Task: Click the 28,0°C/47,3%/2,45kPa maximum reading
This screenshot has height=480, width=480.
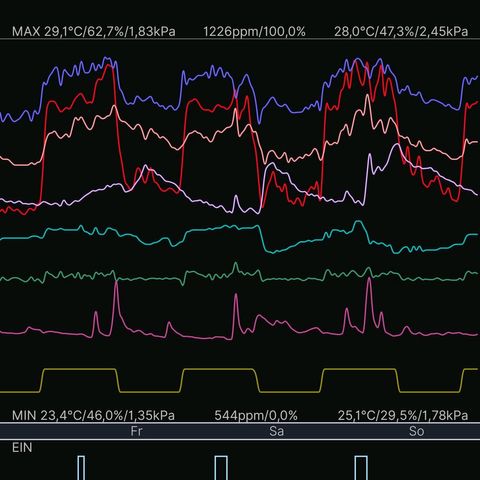Action: (x=401, y=32)
